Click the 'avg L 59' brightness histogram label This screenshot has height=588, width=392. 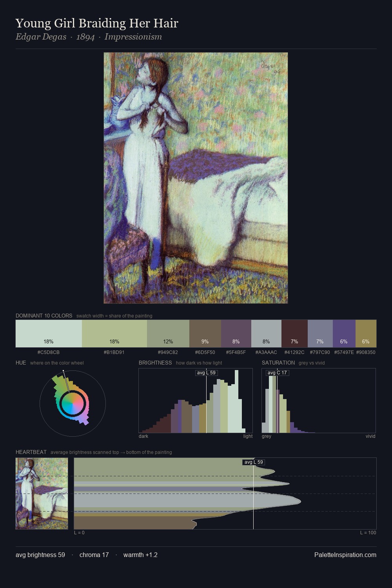pyautogui.click(x=206, y=373)
